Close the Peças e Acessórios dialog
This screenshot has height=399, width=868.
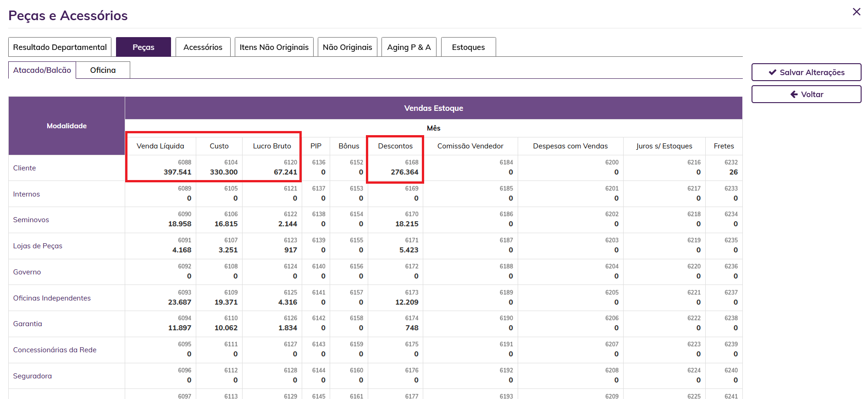click(x=856, y=12)
